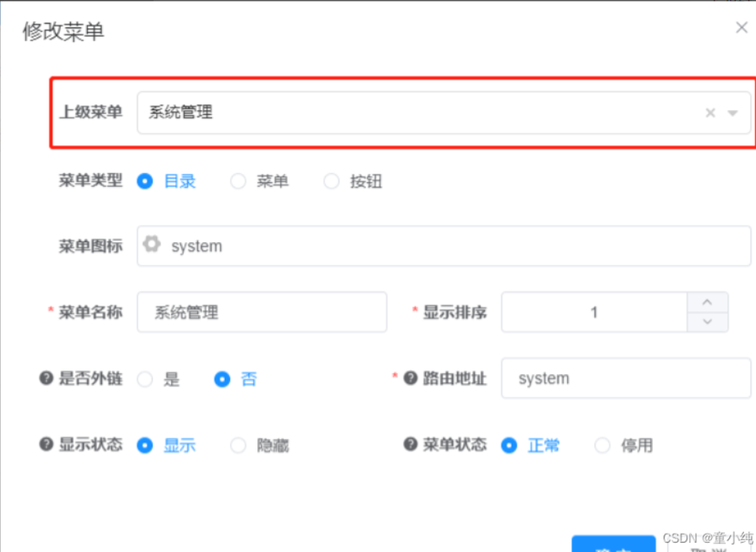756x552 pixels.
Task: Click the 路由地址 input showing system
Action: click(x=624, y=378)
